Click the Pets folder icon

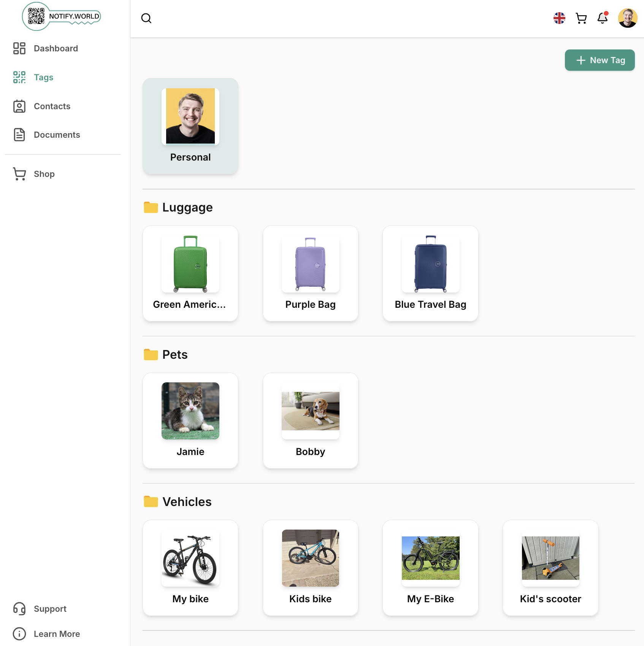point(151,355)
